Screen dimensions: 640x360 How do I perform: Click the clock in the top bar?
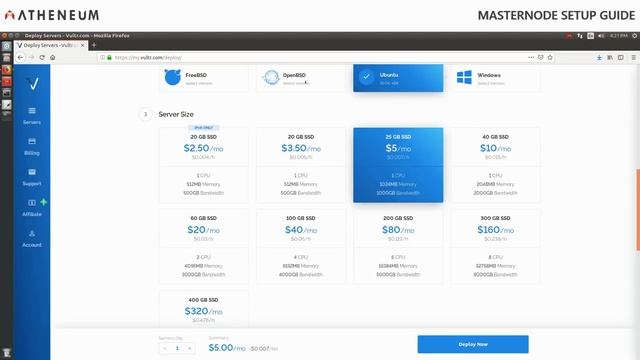(619, 36)
